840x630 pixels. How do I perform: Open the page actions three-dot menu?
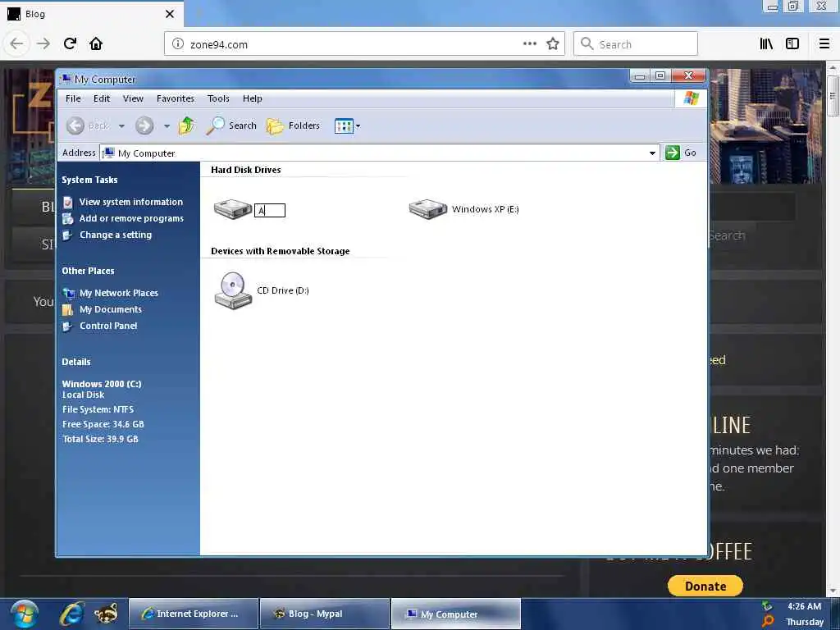point(529,44)
